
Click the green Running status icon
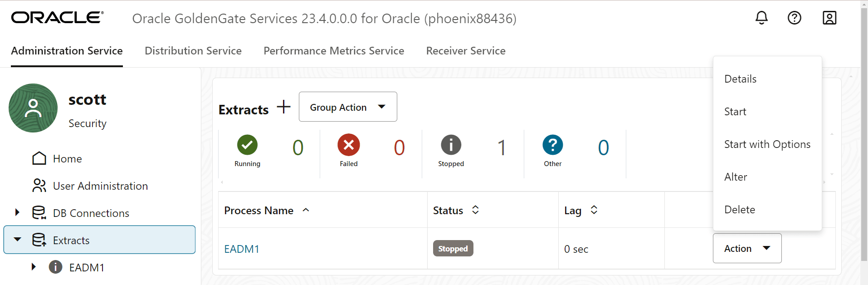(247, 145)
